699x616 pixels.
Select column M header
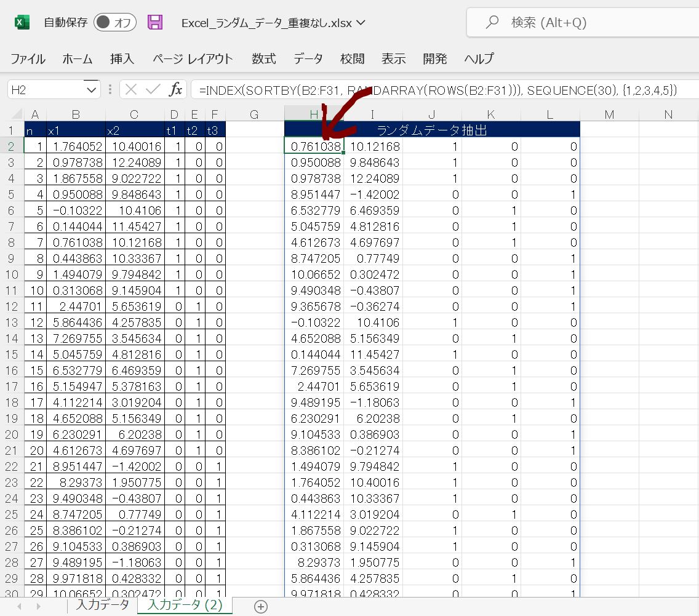[x=609, y=114]
